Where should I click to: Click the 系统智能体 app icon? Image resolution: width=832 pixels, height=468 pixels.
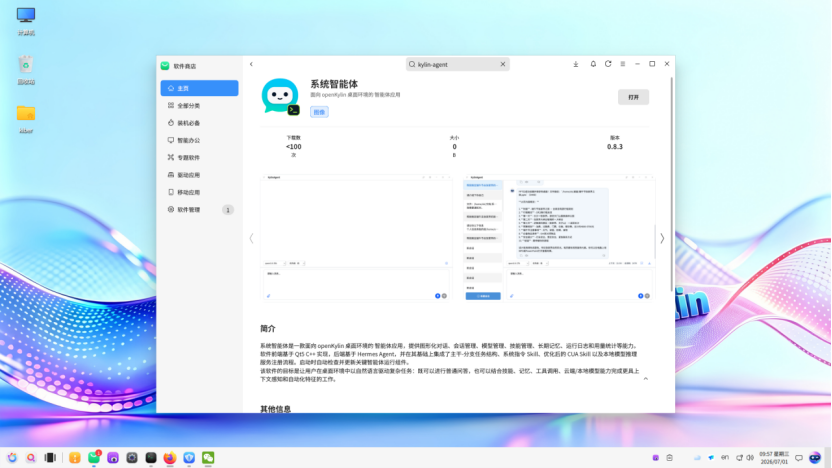tap(280, 97)
